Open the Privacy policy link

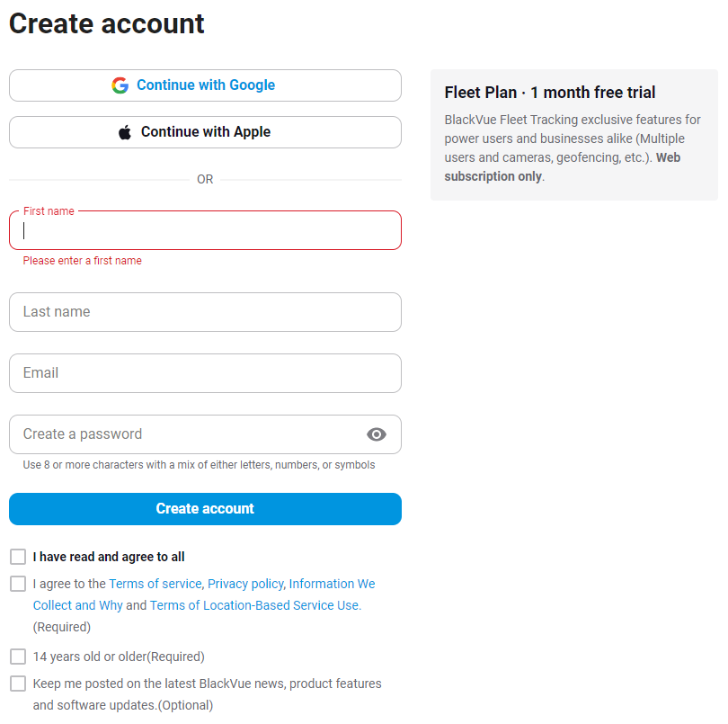click(x=245, y=584)
